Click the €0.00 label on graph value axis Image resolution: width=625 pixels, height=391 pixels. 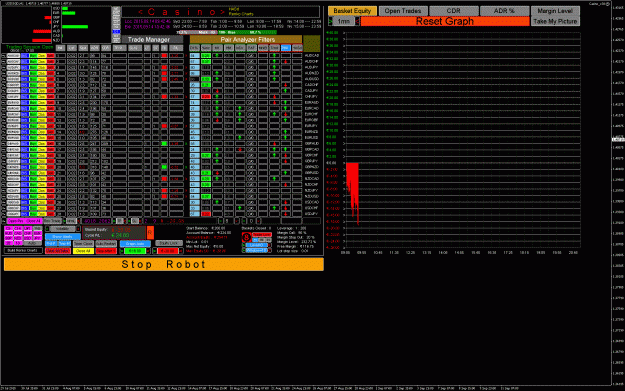(x=332, y=163)
